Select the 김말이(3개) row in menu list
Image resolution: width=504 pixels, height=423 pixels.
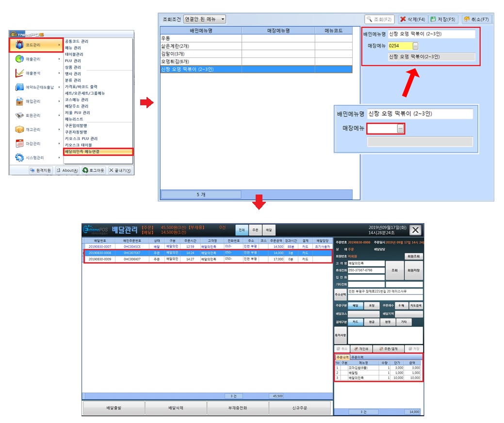pyautogui.click(x=201, y=54)
